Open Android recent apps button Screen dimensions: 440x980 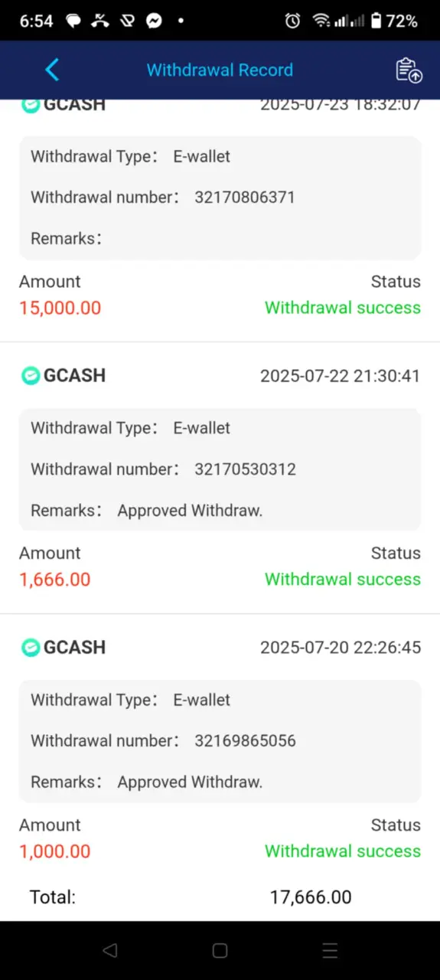330,950
